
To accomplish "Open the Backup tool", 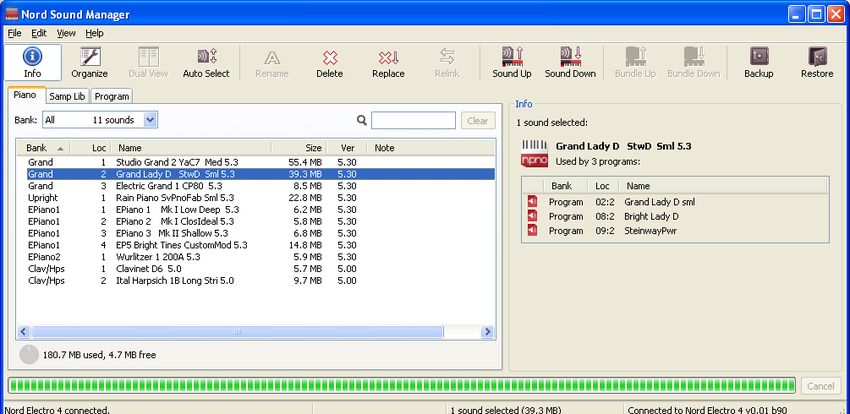I will click(x=758, y=62).
